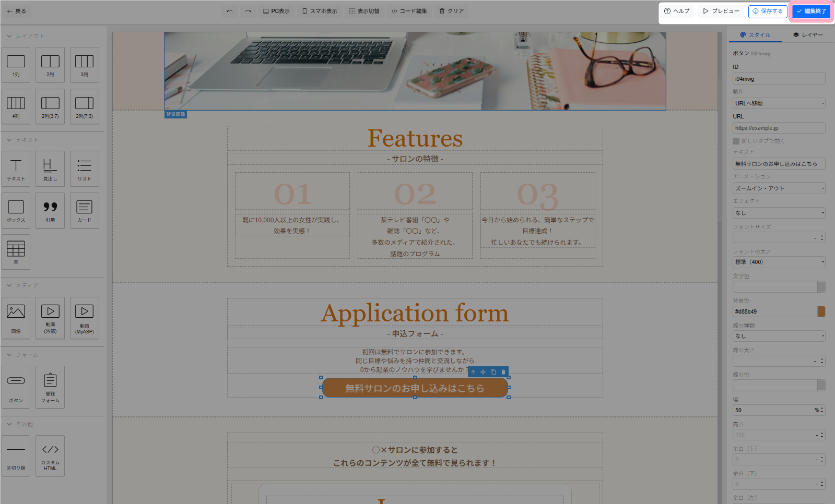
Task: Insert a 動画(外部) video block
Action: coord(50,318)
